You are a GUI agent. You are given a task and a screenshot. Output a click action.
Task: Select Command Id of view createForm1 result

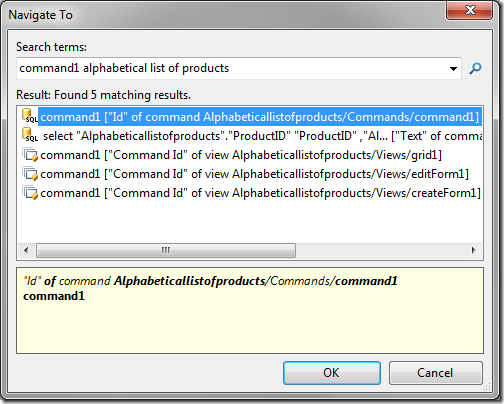coord(260,193)
